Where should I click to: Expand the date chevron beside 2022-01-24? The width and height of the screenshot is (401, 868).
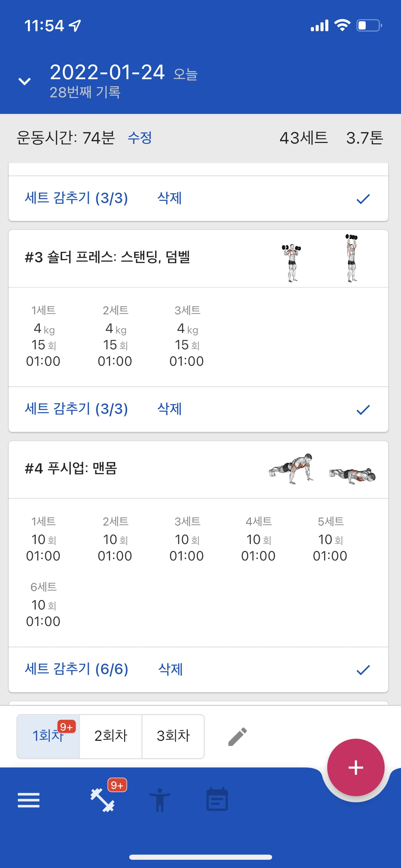pyautogui.click(x=25, y=81)
